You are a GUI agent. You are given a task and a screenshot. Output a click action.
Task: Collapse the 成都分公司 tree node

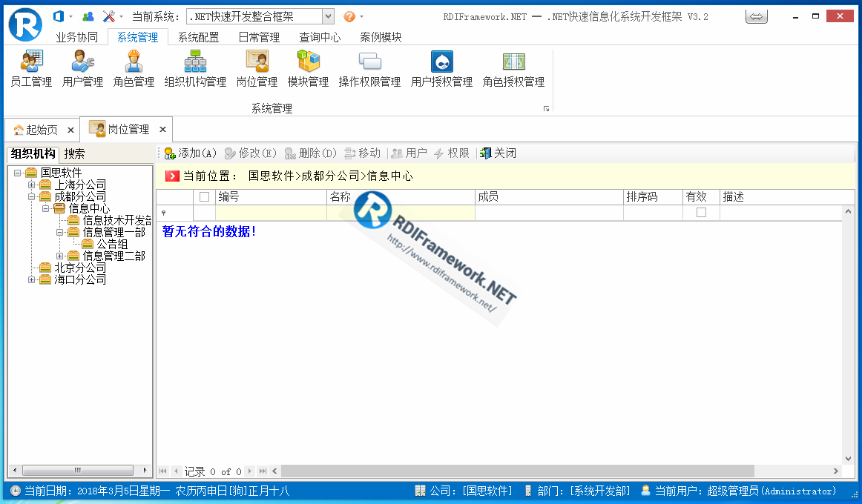tap(31, 196)
